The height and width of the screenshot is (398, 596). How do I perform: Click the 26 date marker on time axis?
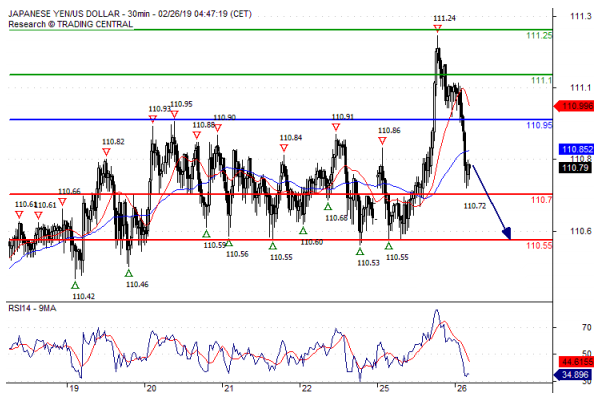461,388
